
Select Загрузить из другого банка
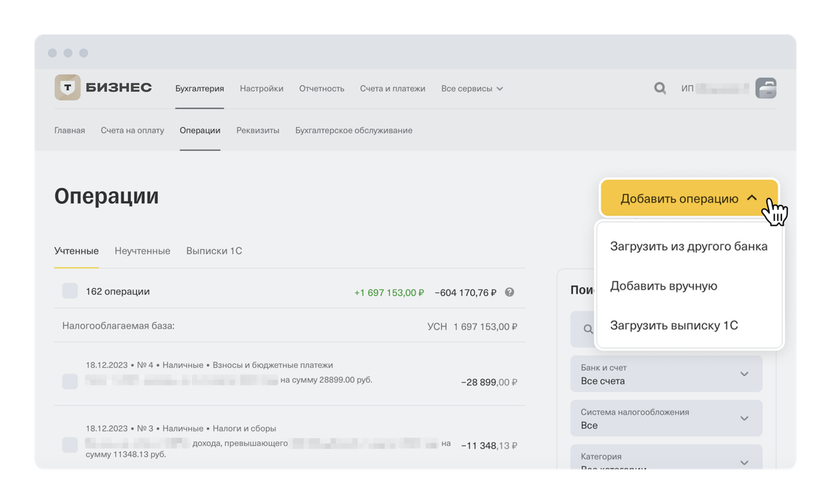pyautogui.click(x=689, y=246)
